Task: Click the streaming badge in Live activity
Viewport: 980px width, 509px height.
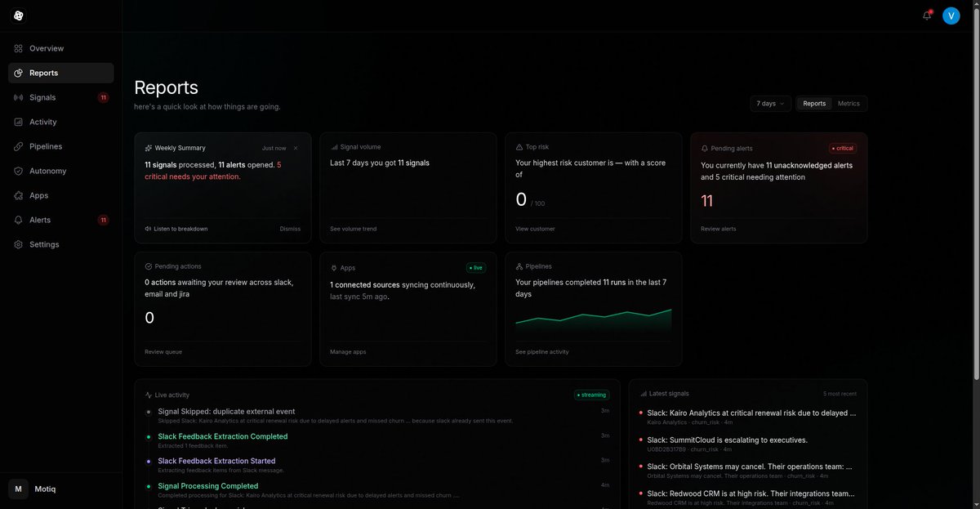Action: click(592, 395)
